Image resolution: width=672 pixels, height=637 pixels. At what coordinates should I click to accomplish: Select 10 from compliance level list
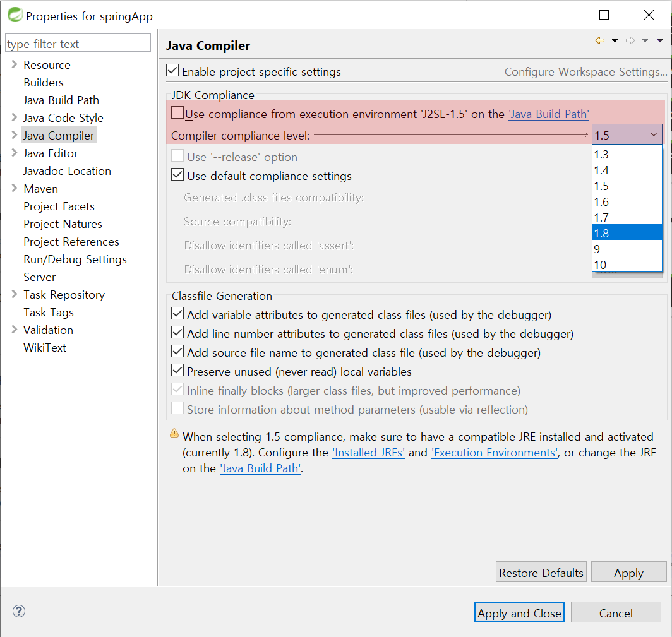tap(627, 265)
